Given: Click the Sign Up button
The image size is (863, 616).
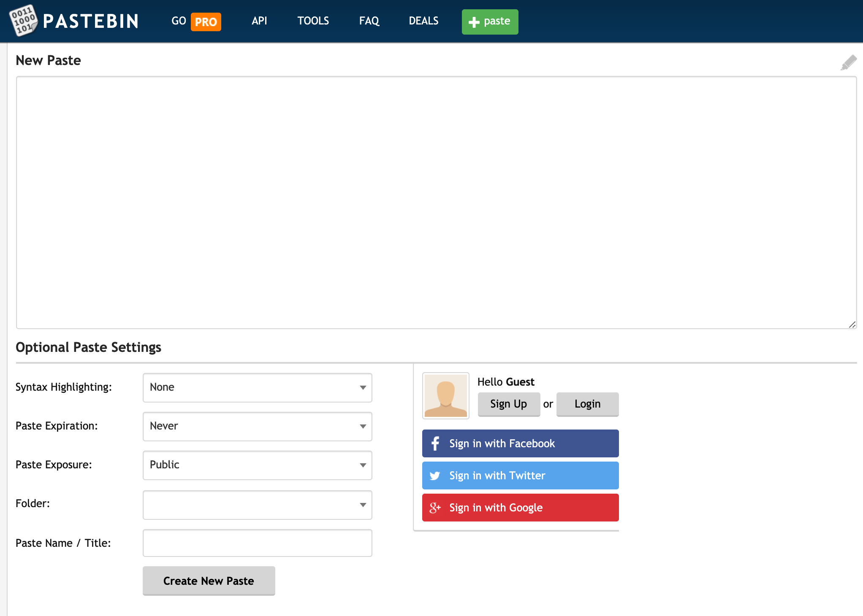Looking at the screenshot, I should [x=508, y=404].
